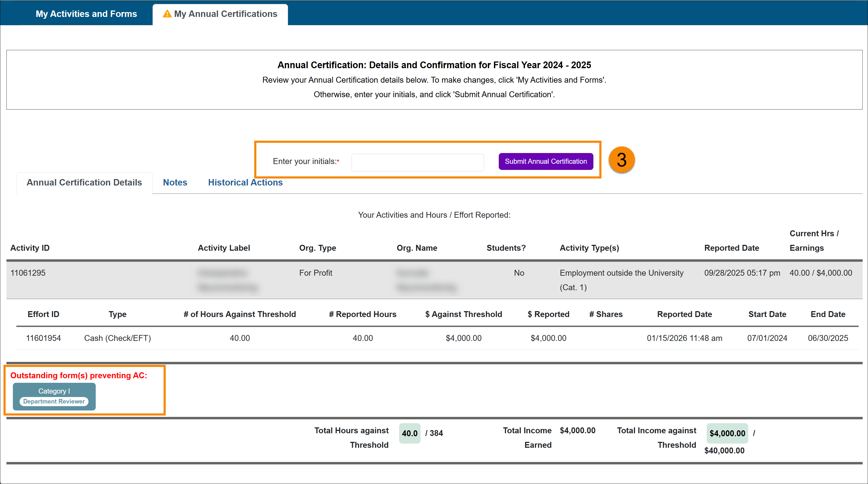This screenshot has width=868, height=484.
Task: Click the 40.0 total hours badge
Action: (x=409, y=434)
